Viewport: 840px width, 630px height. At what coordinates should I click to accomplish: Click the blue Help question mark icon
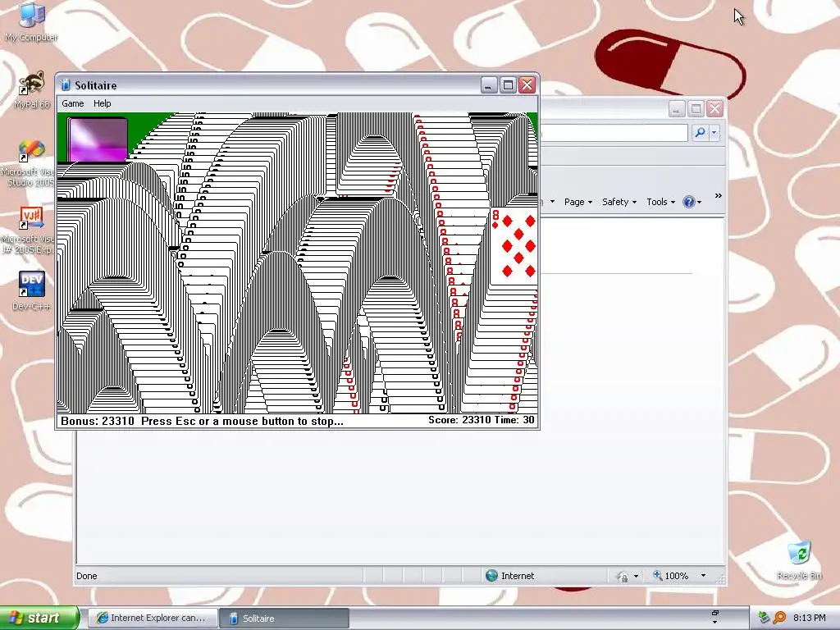click(x=689, y=202)
